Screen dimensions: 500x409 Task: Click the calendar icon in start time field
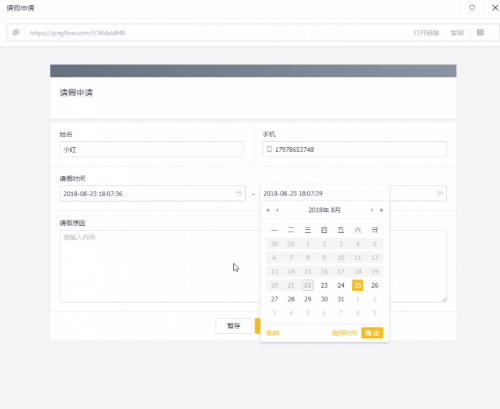click(x=239, y=193)
